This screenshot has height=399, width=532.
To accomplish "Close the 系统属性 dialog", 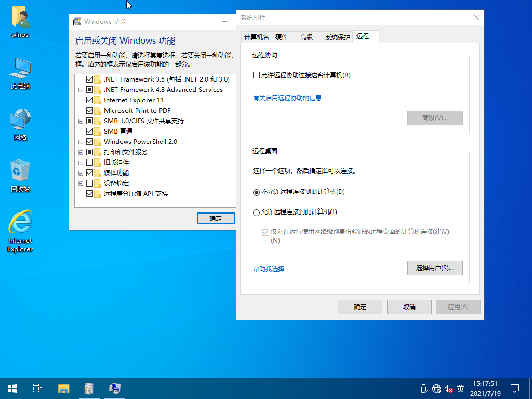I will pyautogui.click(x=476, y=17).
